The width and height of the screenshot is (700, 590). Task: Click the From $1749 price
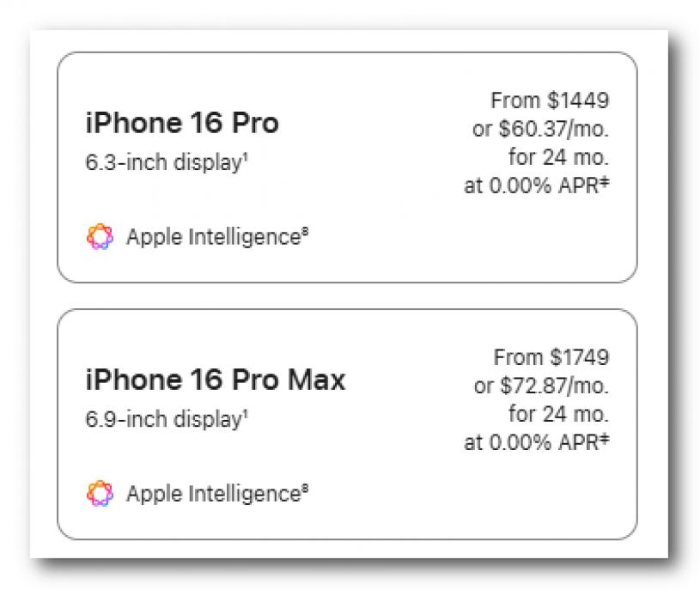[551, 356]
